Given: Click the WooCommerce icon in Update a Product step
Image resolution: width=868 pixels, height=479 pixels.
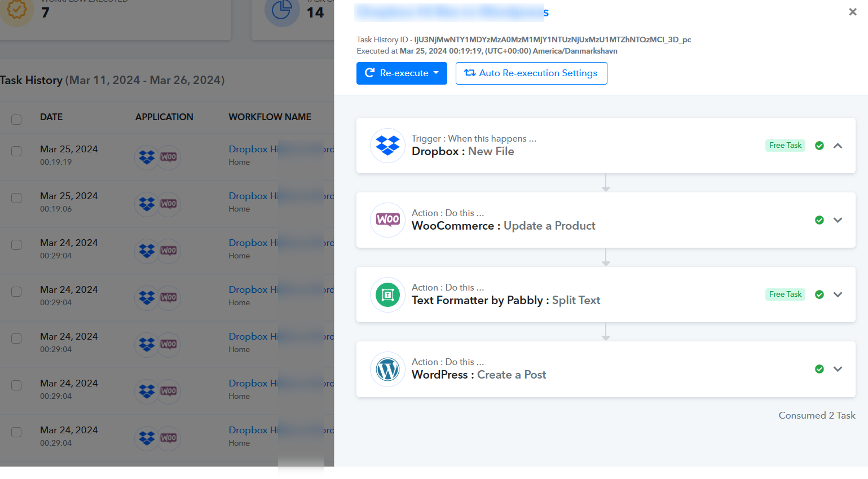Looking at the screenshot, I should (387, 220).
